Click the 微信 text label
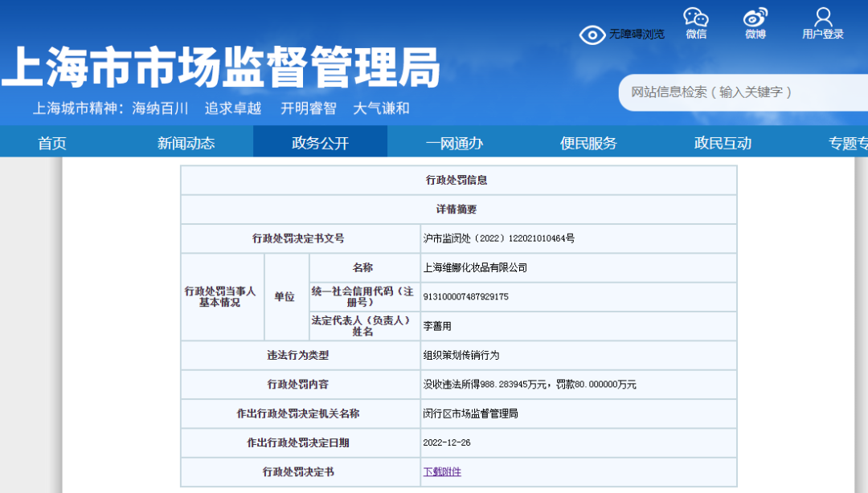Image resolution: width=868 pixels, height=493 pixels. [x=696, y=35]
